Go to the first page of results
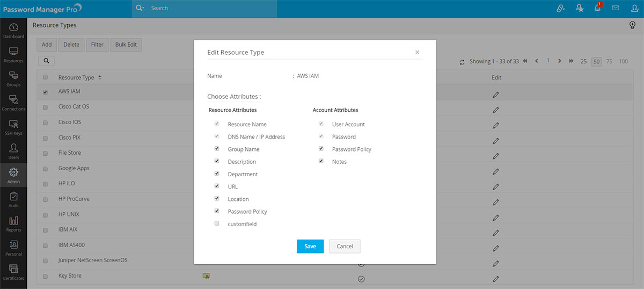 tap(525, 61)
